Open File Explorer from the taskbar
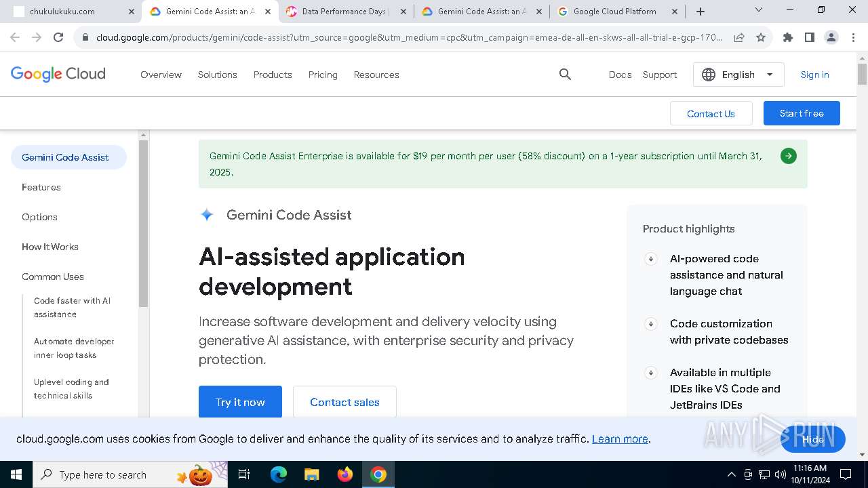Image resolution: width=868 pixels, height=488 pixels. 311,474
